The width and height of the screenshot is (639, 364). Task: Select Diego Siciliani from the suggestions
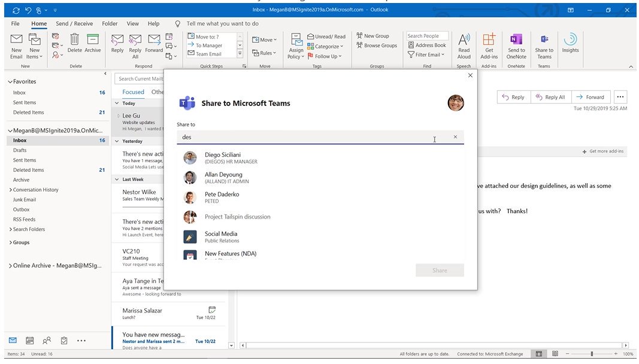[x=320, y=157]
